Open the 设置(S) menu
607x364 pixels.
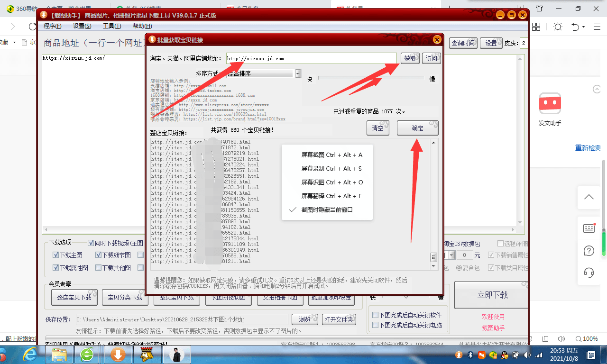pyautogui.click(x=82, y=26)
